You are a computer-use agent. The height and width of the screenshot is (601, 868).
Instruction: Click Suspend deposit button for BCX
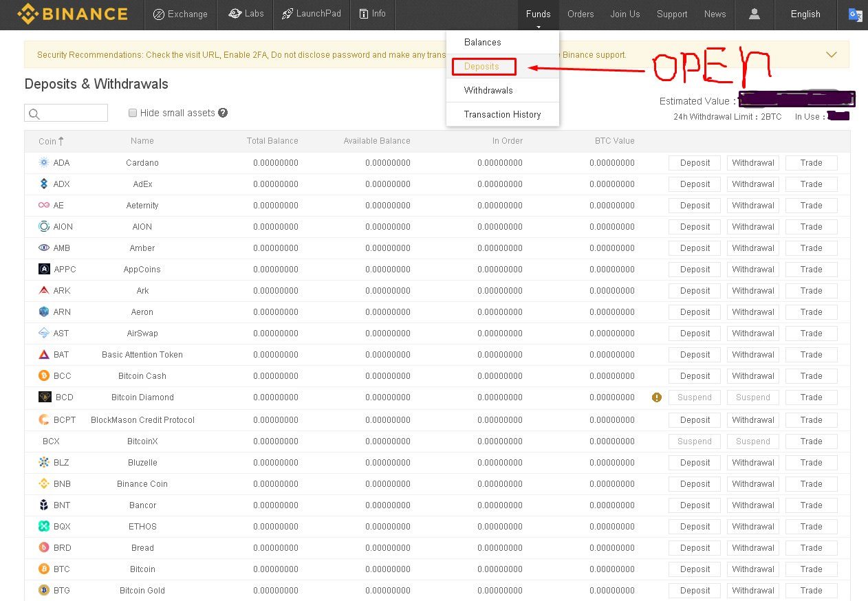pyautogui.click(x=695, y=441)
